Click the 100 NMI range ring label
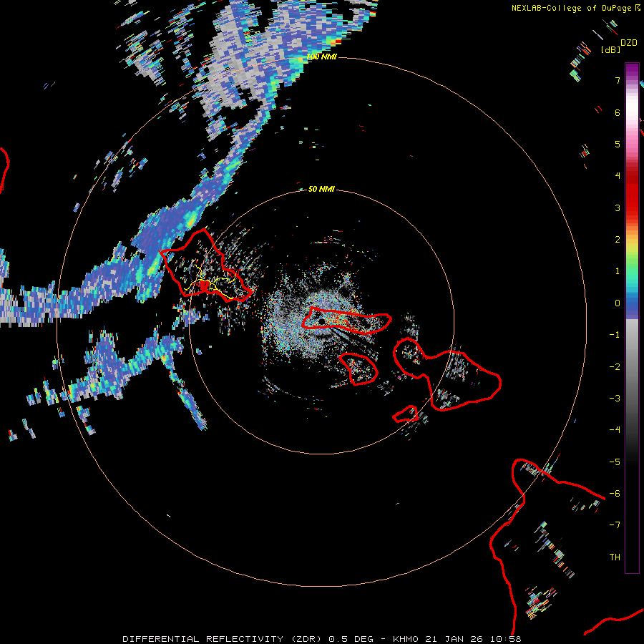644x644 pixels. pos(321,57)
